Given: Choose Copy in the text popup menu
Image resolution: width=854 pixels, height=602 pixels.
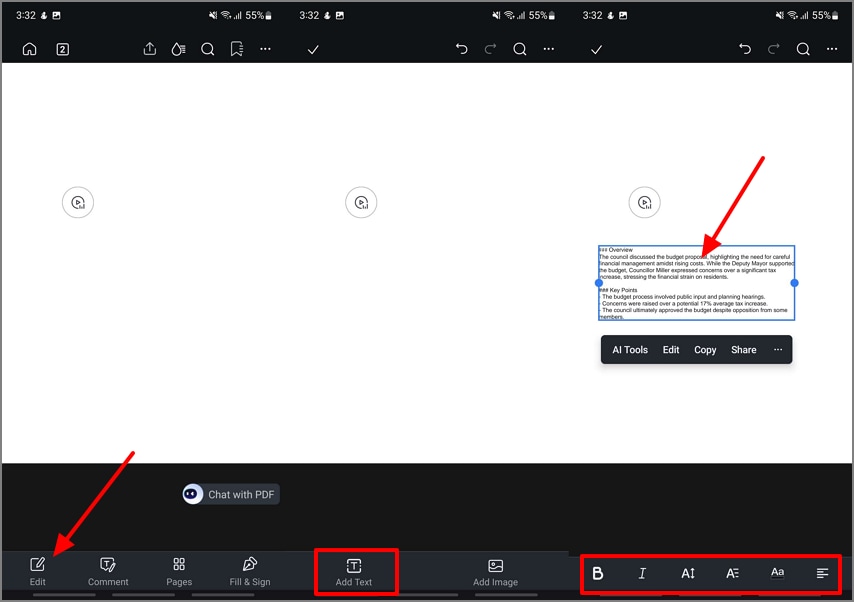Looking at the screenshot, I should [x=705, y=350].
